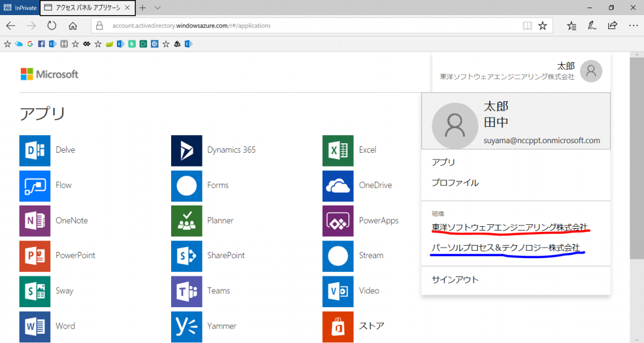Screen dimensions: 644x343
Task: Launch the Flow app icon
Action: (35, 186)
